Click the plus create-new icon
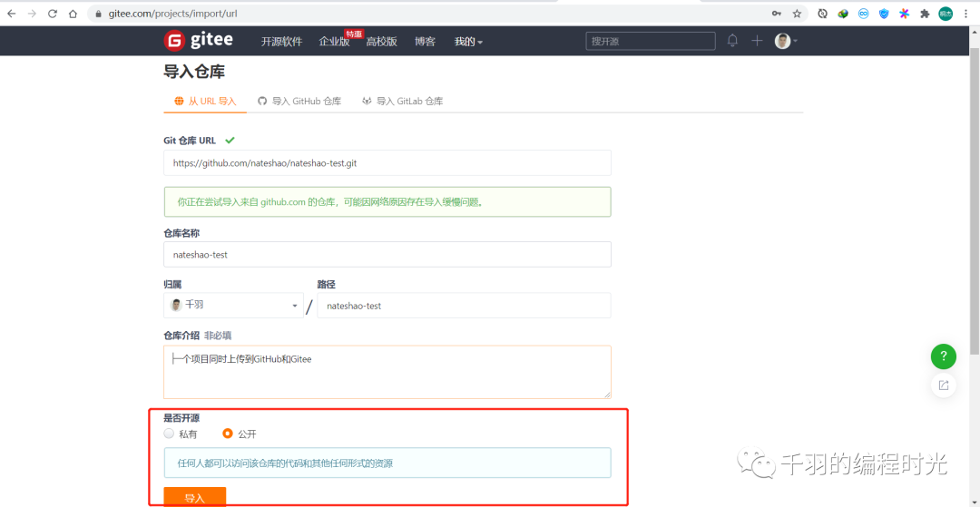The width and height of the screenshot is (980, 507). click(757, 41)
